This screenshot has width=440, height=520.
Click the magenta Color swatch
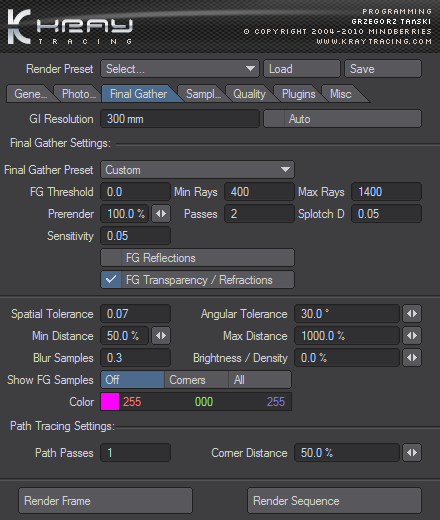110,402
